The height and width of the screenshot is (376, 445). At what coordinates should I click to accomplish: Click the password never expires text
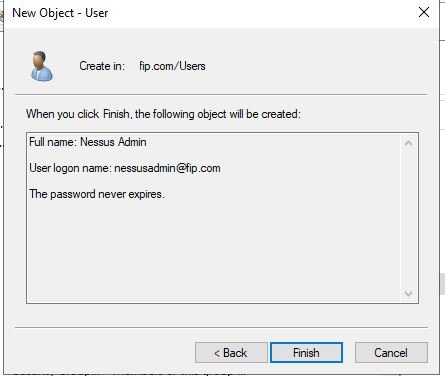(x=97, y=194)
